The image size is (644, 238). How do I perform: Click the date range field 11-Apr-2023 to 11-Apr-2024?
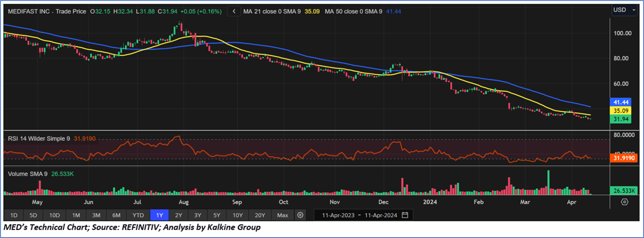359,215
